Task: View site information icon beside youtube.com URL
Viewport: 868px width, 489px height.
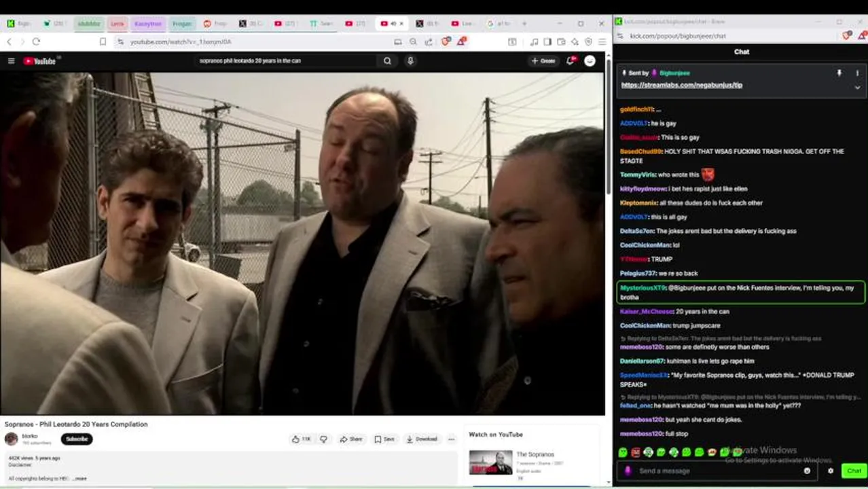Action: (120, 41)
